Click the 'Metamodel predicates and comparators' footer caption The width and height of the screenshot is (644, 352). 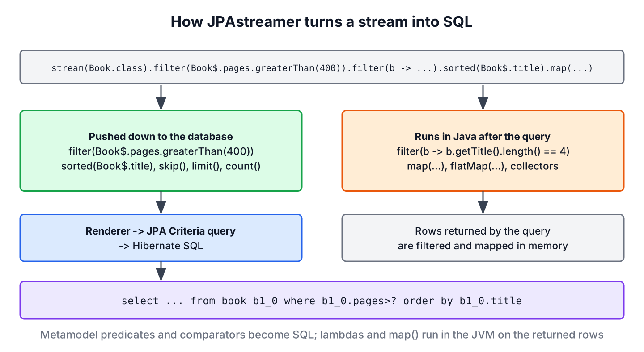[322, 335]
